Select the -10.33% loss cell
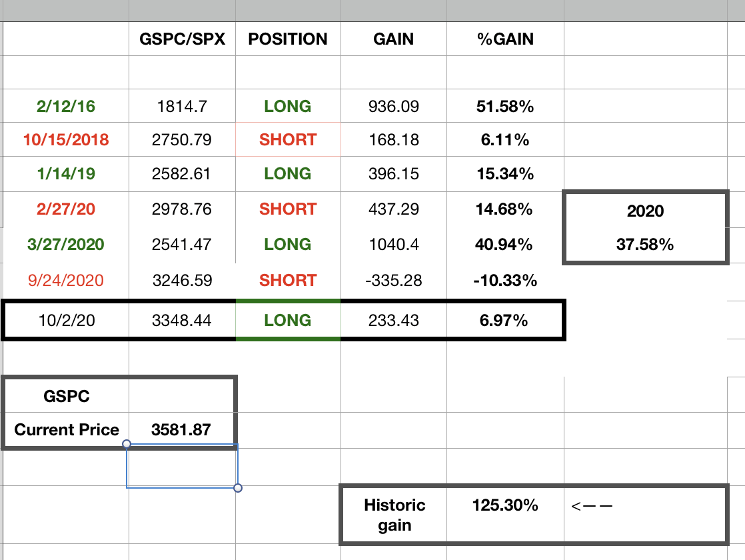 (504, 280)
